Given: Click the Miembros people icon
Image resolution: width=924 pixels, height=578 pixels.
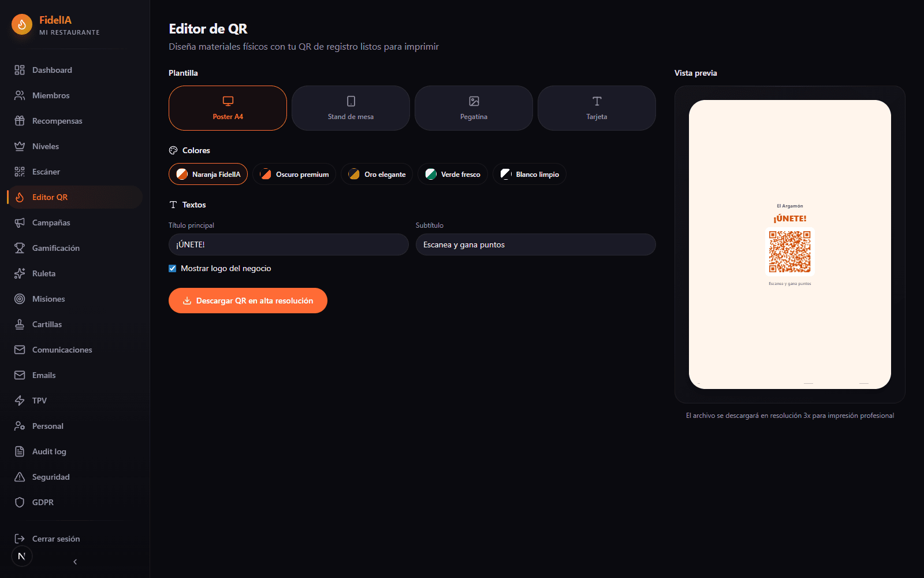Looking at the screenshot, I should [x=20, y=95].
